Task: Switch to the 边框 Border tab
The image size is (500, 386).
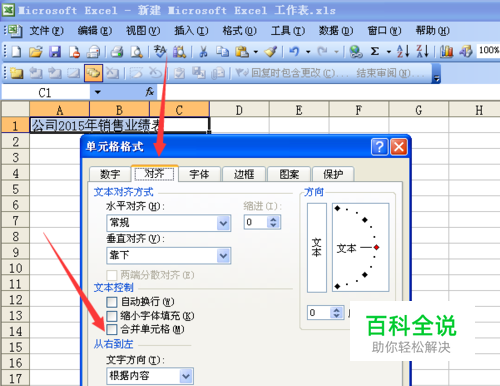Action: coord(244,174)
